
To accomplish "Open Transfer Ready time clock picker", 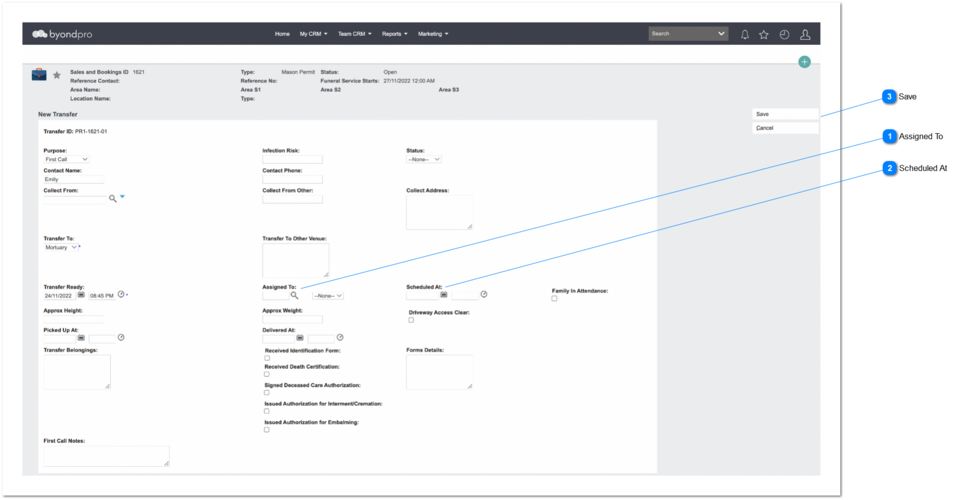I will pos(121,294).
